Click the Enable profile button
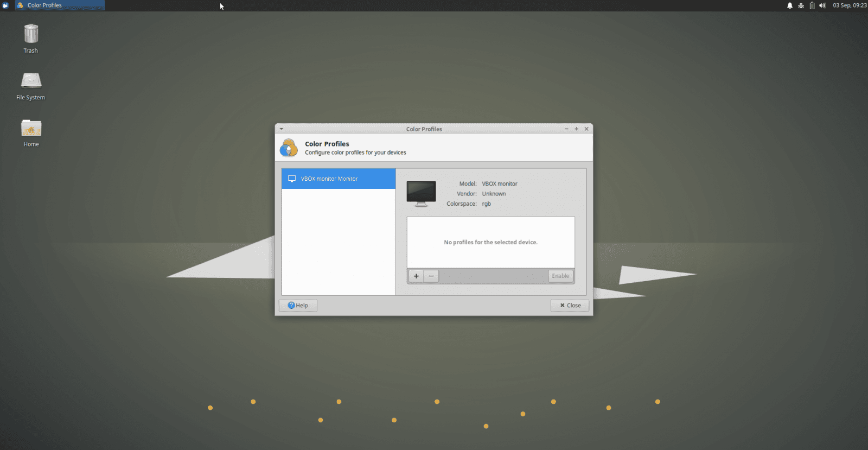Viewport: 868px width, 450px height. tap(560, 276)
